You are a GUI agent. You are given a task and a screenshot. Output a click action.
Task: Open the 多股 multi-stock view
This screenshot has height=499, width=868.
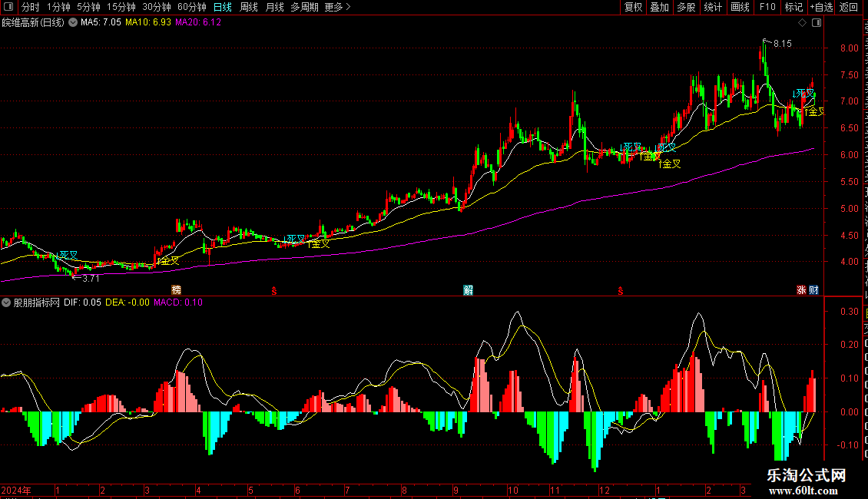[x=686, y=7]
